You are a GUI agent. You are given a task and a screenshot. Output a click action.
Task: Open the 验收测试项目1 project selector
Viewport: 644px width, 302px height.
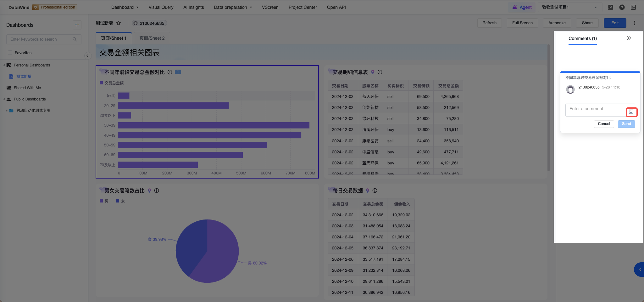[570, 7]
